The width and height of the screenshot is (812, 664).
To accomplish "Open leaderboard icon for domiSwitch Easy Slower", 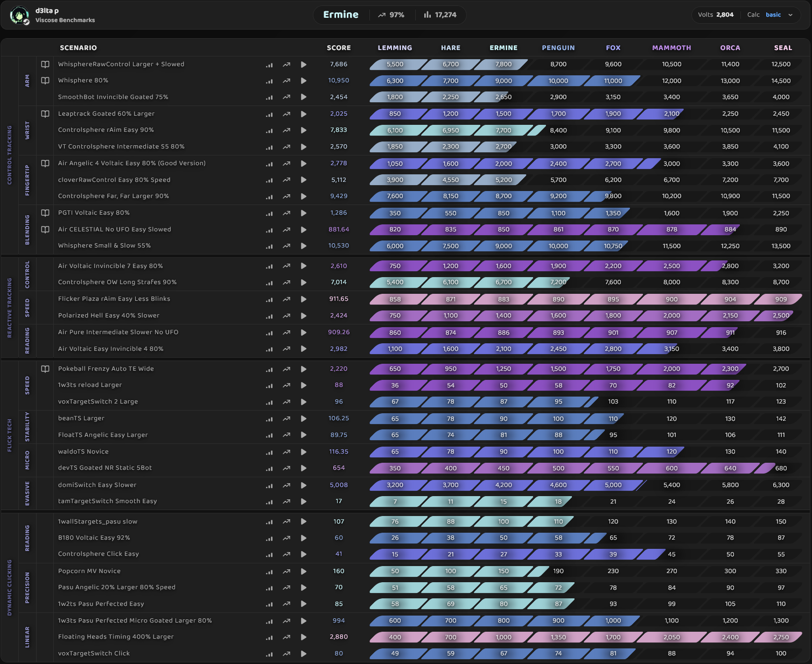I will point(269,485).
